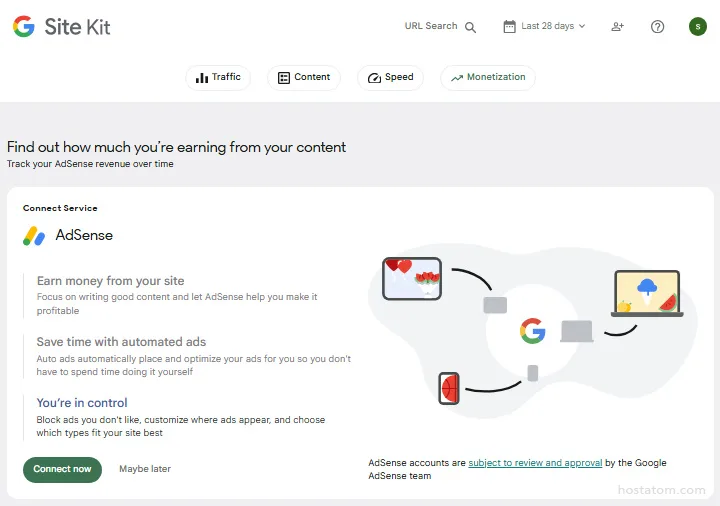Click the AdSense service name text

(x=84, y=235)
